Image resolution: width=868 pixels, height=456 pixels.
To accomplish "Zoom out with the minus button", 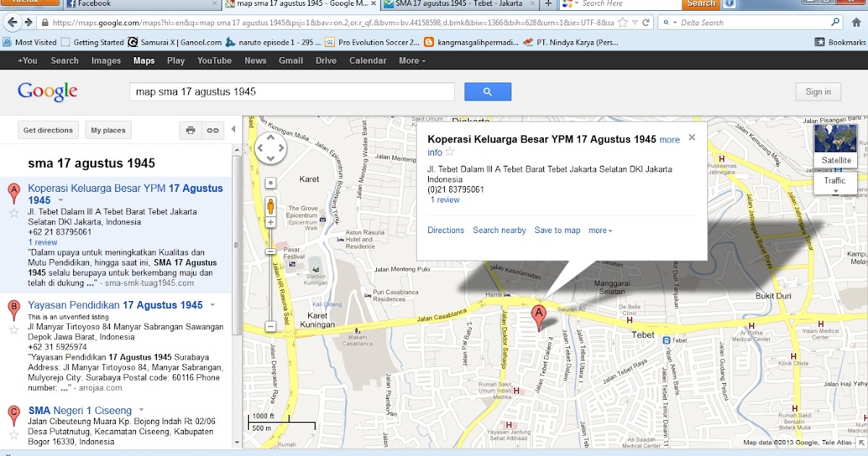I will (x=271, y=326).
